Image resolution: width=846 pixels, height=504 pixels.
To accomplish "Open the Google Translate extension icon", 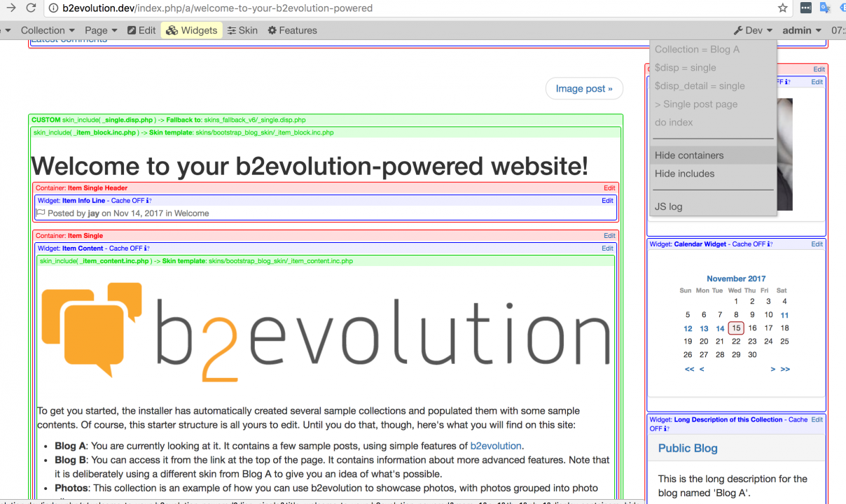I will (x=826, y=8).
